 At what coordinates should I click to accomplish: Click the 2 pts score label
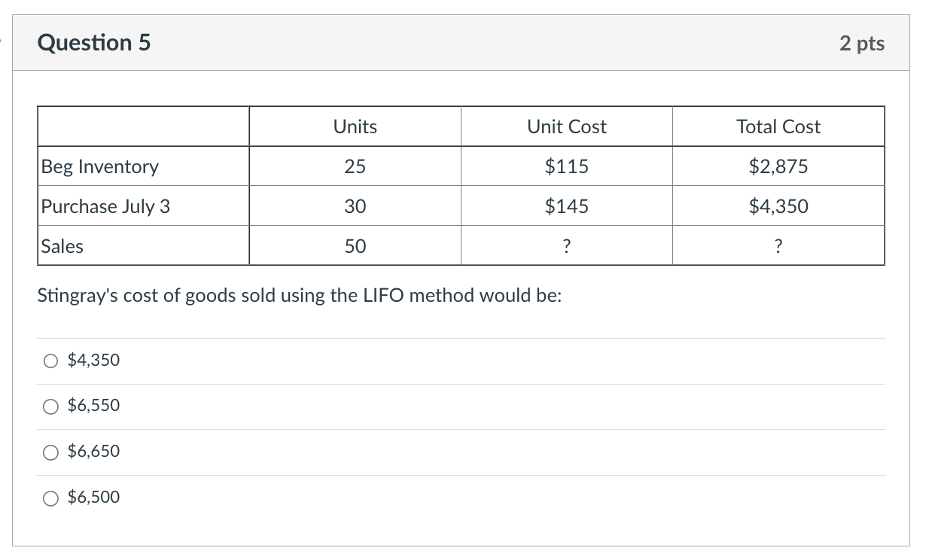point(862,44)
